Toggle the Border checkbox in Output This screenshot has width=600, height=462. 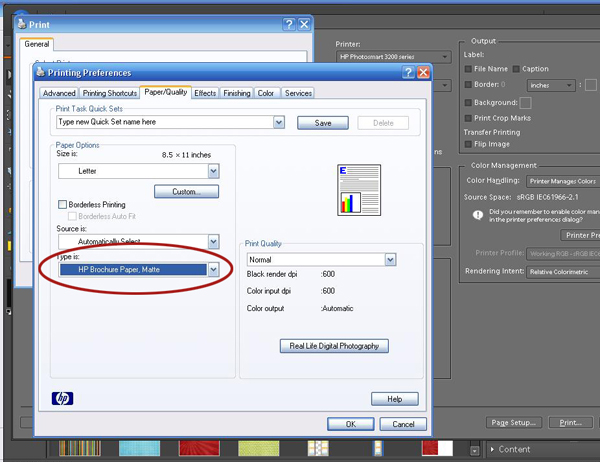pyautogui.click(x=468, y=85)
